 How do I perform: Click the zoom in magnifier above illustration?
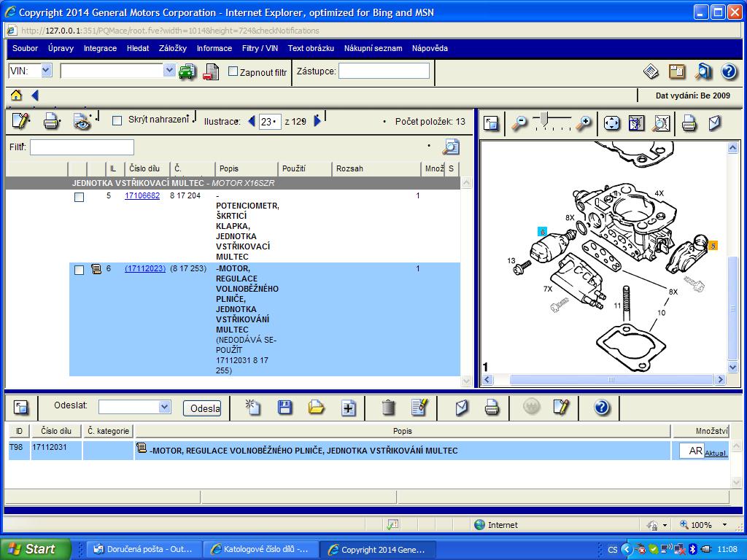[584, 123]
